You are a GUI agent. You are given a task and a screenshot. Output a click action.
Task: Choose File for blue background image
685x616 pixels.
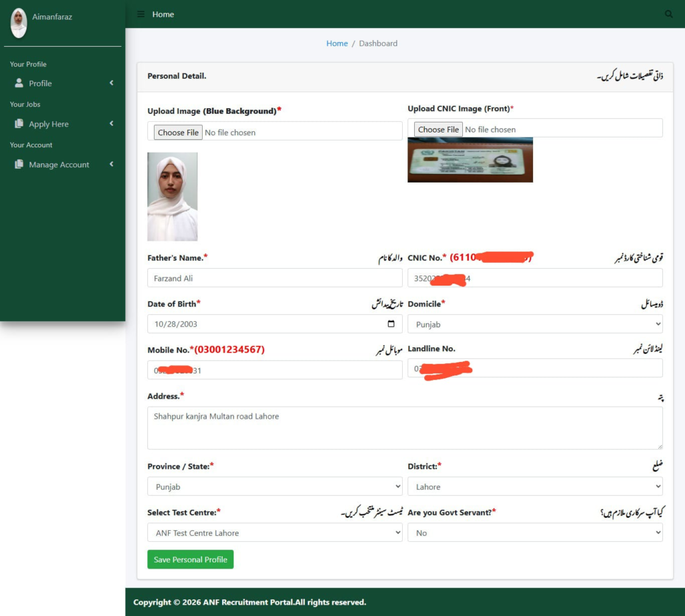pyautogui.click(x=177, y=132)
